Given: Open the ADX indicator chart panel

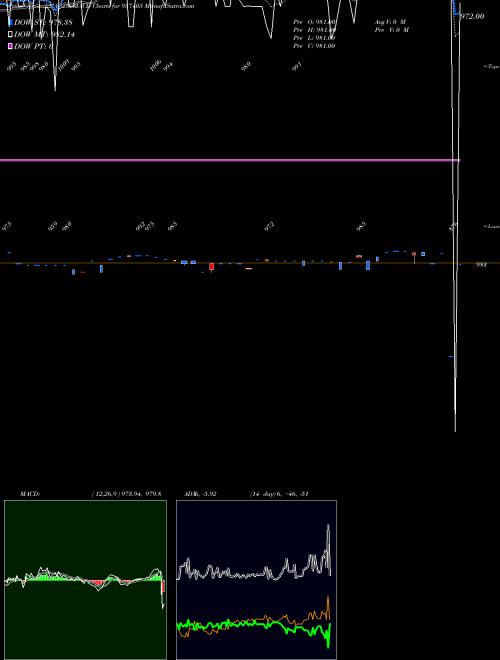Looking at the screenshot, I should click(256, 580).
